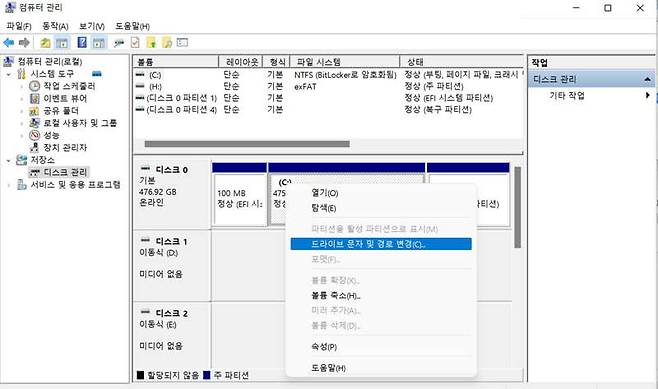Click the key-shaped connect toolbar icon
This screenshot has width=658, height=389.
click(119, 43)
